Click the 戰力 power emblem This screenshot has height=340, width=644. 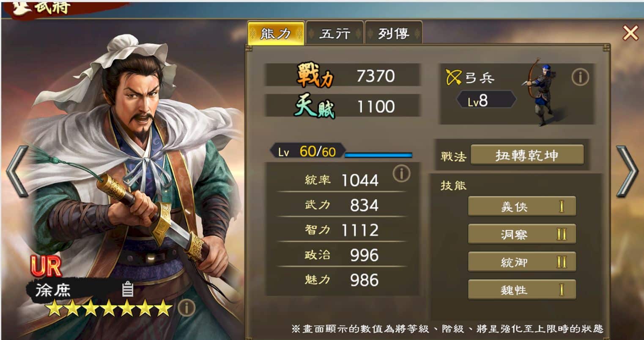pyautogui.click(x=315, y=75)
